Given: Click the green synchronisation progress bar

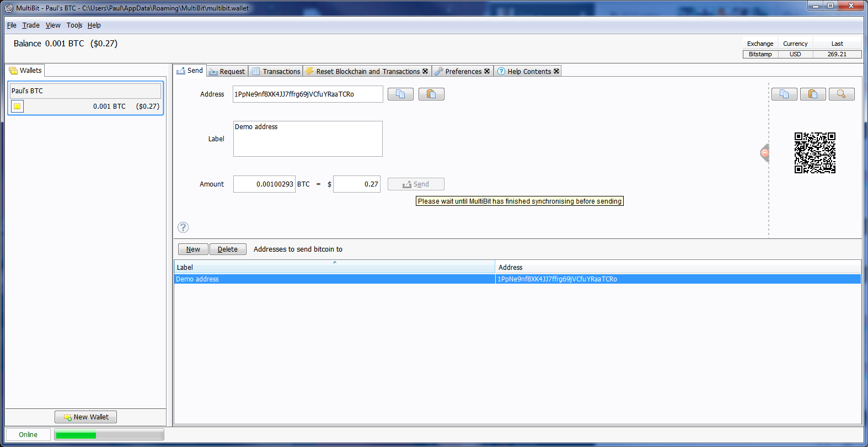Looking at the screenshot, I should click(109, 435).
